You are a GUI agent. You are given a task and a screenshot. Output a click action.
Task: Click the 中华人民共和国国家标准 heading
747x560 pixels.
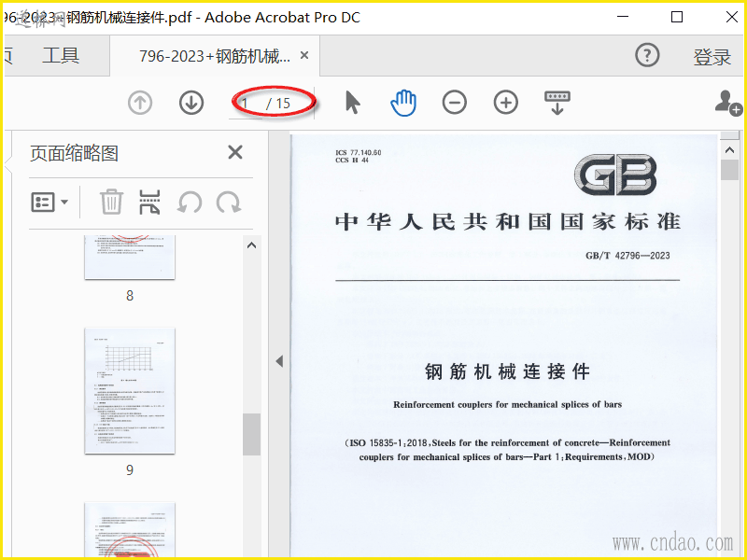click(508, 222)
